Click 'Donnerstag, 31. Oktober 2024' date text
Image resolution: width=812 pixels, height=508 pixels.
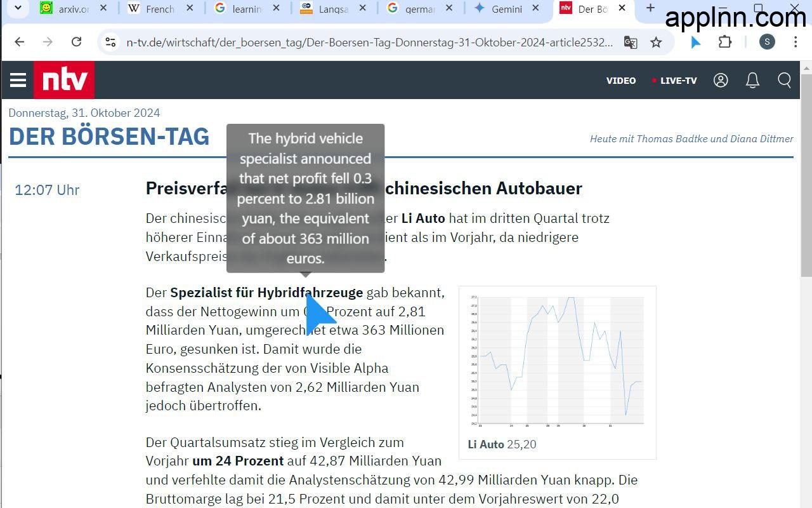tap(84, 113)
